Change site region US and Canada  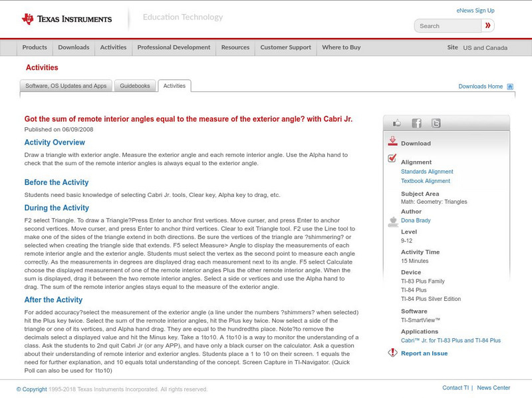click(485, 48)
